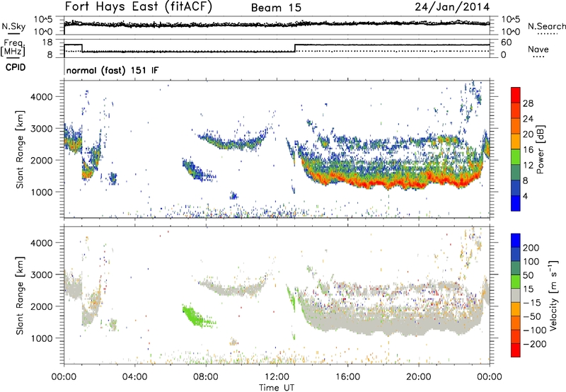Click the red bottom segment of Velocity colorbar
The width and height of the screenshot is (566, 392).
coord(516,350)
